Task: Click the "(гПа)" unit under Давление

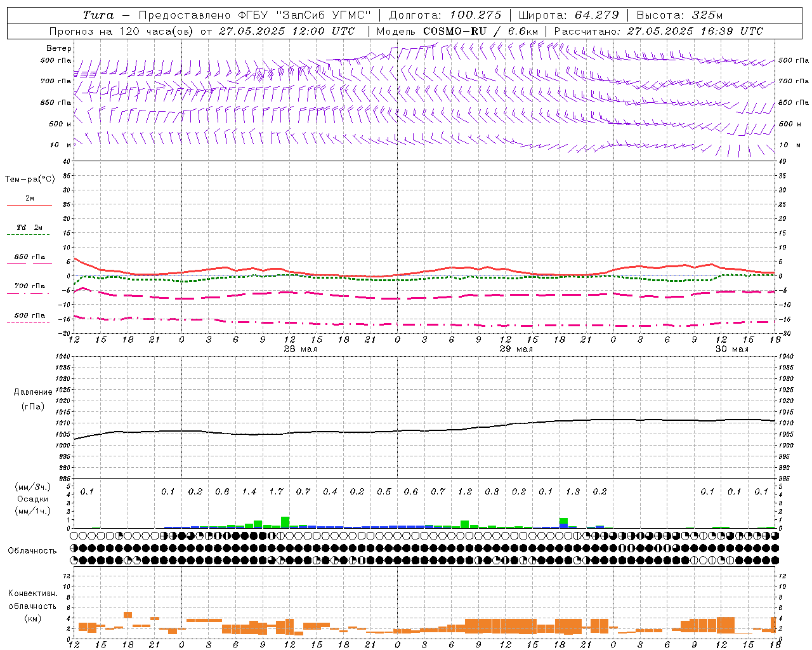Action: (33, 406)
